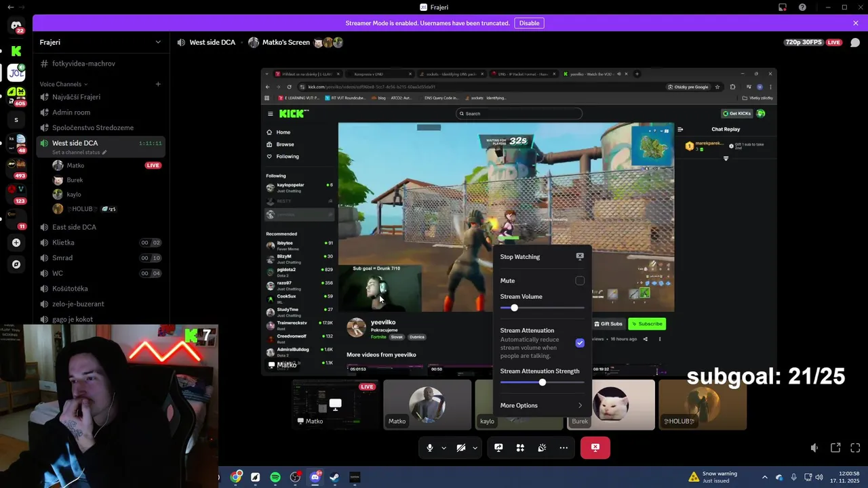Open Discord in the Windows taskbar

click(315, 477)
